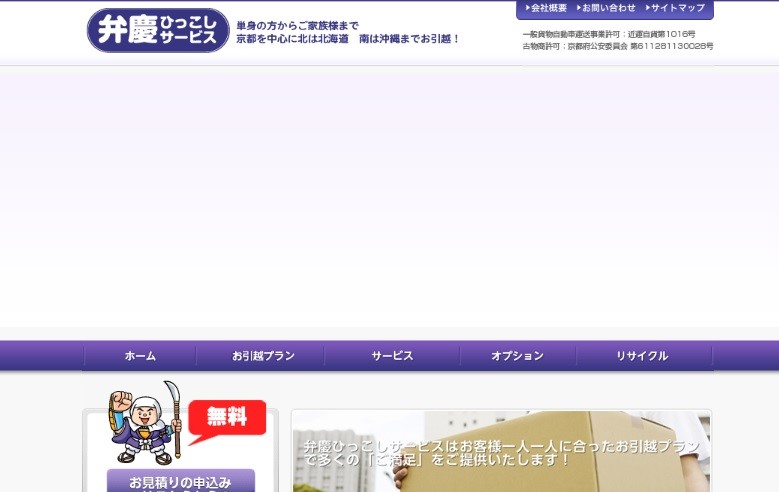The image size is (779, 492).
Task: Open the お引越プラン menu item
Action: 263,356
